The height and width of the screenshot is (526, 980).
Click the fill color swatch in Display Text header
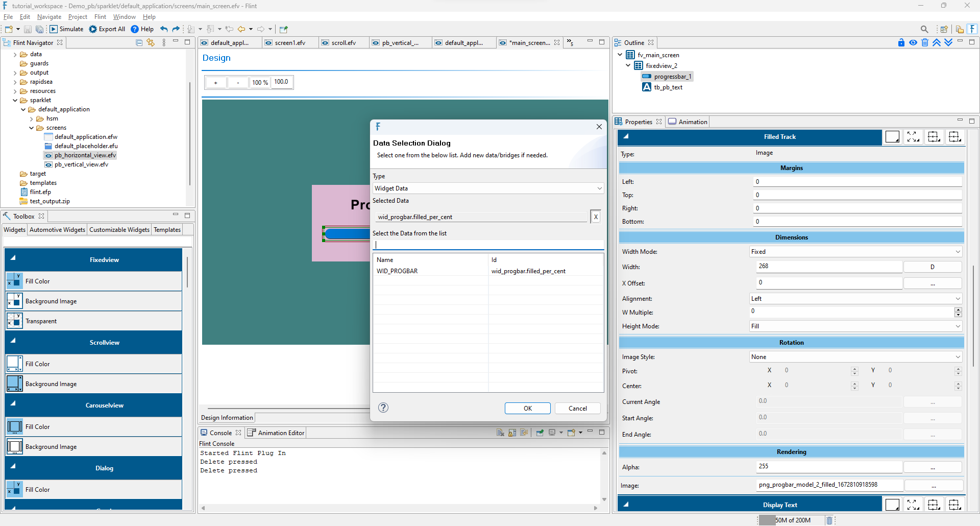pos(893,505)
